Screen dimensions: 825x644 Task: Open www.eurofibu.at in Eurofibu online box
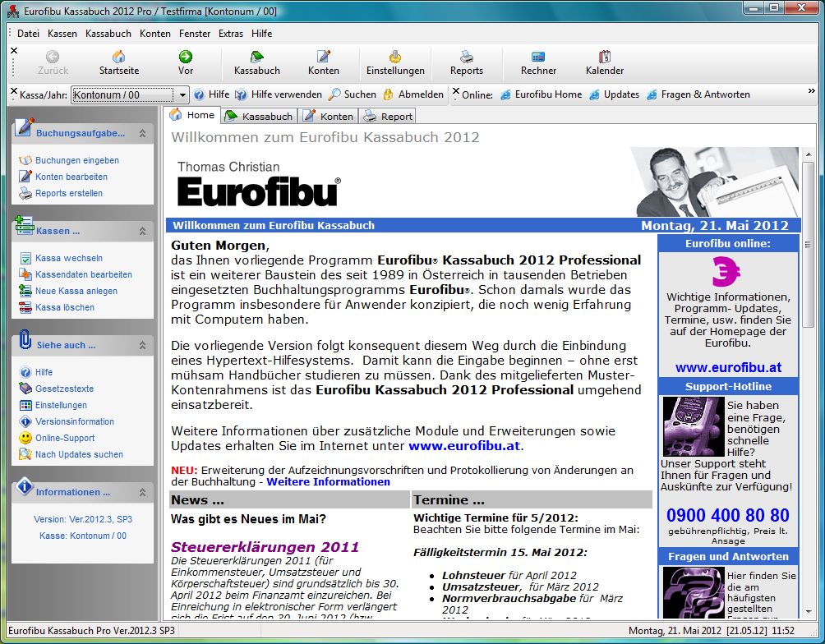coord(728,368)
